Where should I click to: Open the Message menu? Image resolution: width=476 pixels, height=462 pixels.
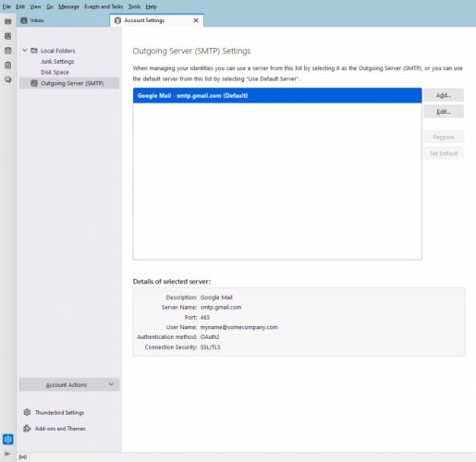pyautogui.click(x=68, y=6)
